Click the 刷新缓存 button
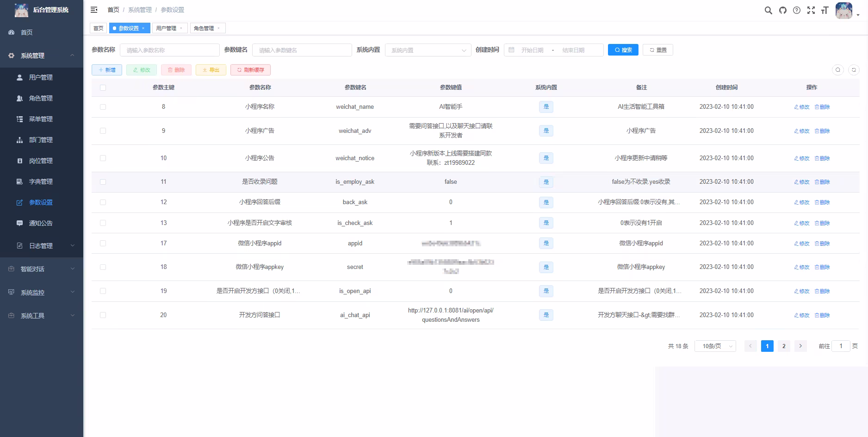The image size is (868, 437). [250, 70]
